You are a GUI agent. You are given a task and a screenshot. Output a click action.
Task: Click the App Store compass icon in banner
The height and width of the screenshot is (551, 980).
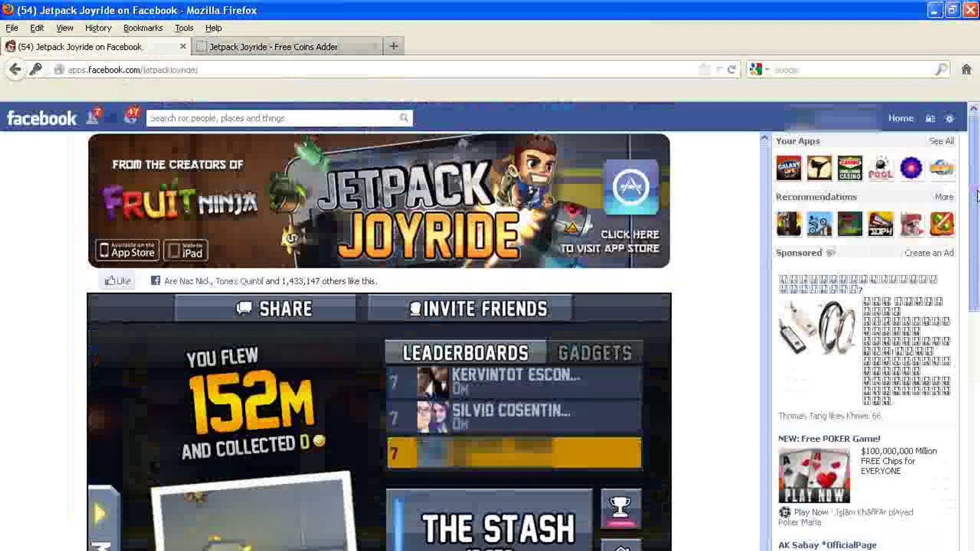tap(631, 187)
